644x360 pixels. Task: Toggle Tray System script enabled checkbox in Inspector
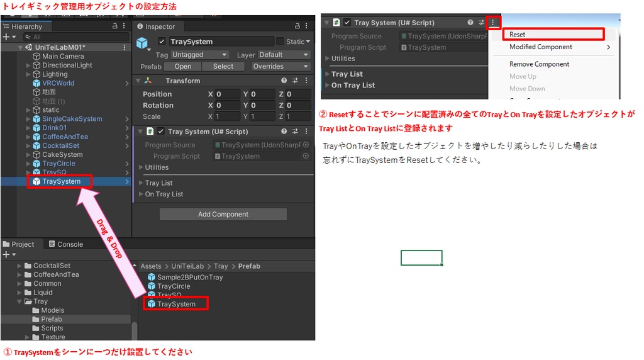(161, 132)
